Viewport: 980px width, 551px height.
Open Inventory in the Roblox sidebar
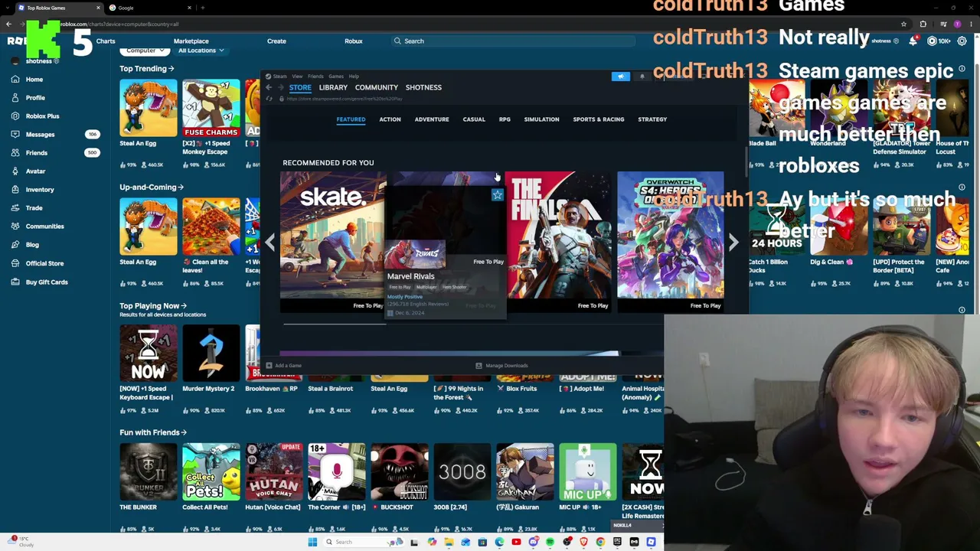pos(40,189)
